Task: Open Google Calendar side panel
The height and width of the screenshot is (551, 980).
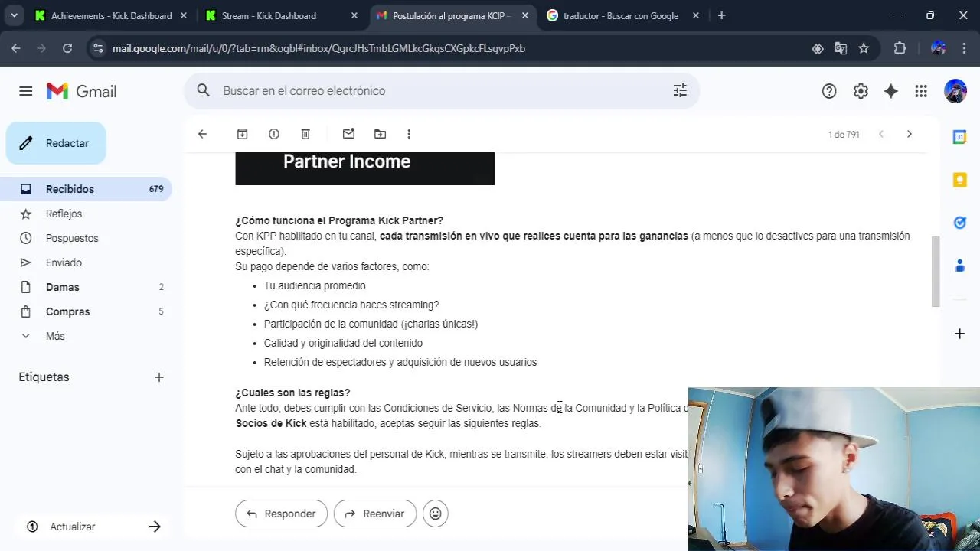Action: pos(959,137)
